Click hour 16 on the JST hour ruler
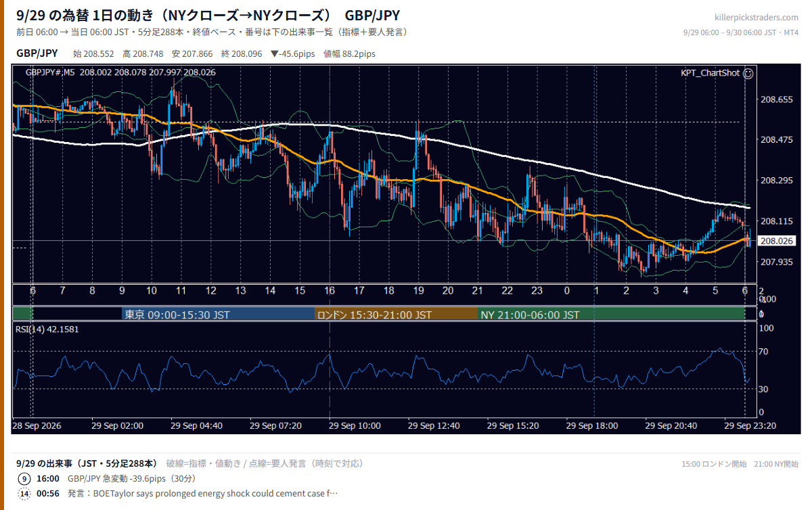Image resolution: width=812 pixels, height=510 pixels. pyautogui.click(x=330, y=290)
